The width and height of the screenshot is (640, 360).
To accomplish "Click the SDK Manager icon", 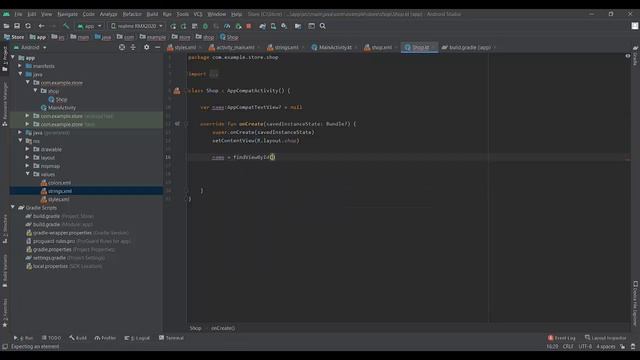I will [284, 26].
